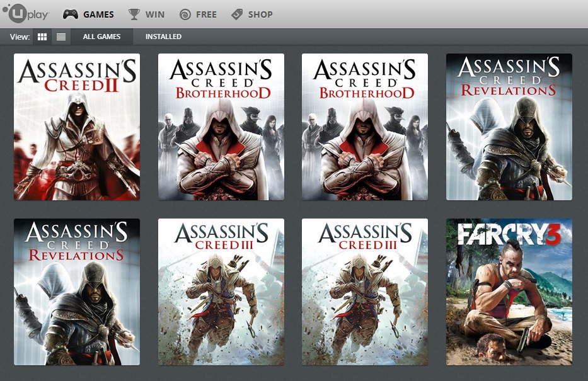Go to the Free games section
Screen dimensions: 588x381
pos(198,14)
